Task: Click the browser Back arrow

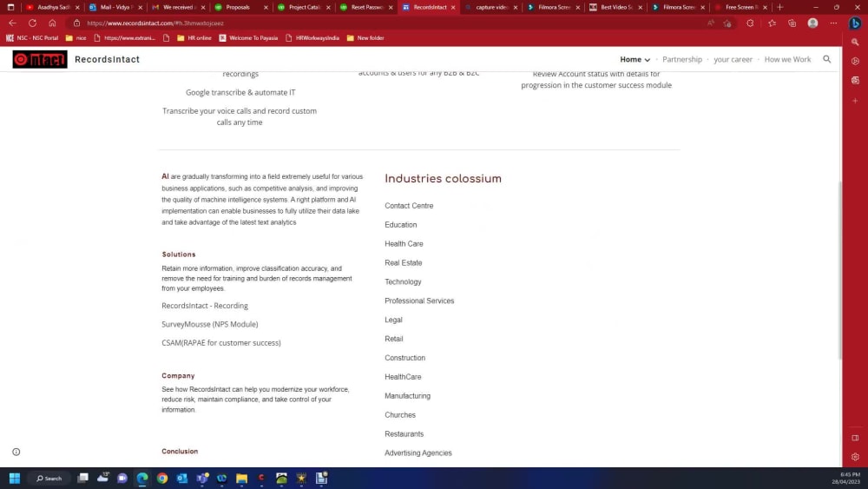Action: 13,23
